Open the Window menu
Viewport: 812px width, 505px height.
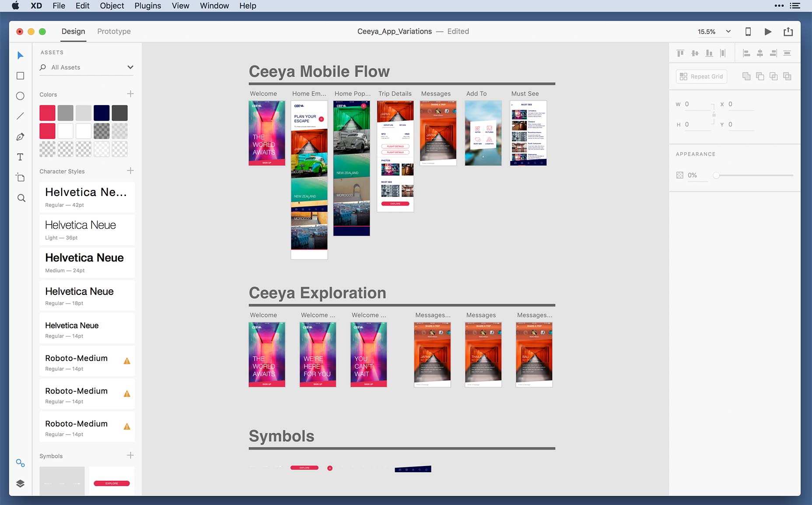point(214,6)
